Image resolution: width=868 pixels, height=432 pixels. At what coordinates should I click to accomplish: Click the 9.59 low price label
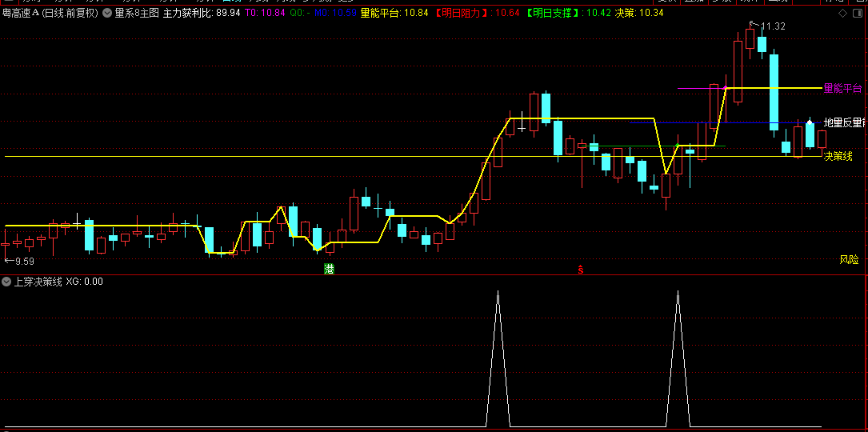24,261
